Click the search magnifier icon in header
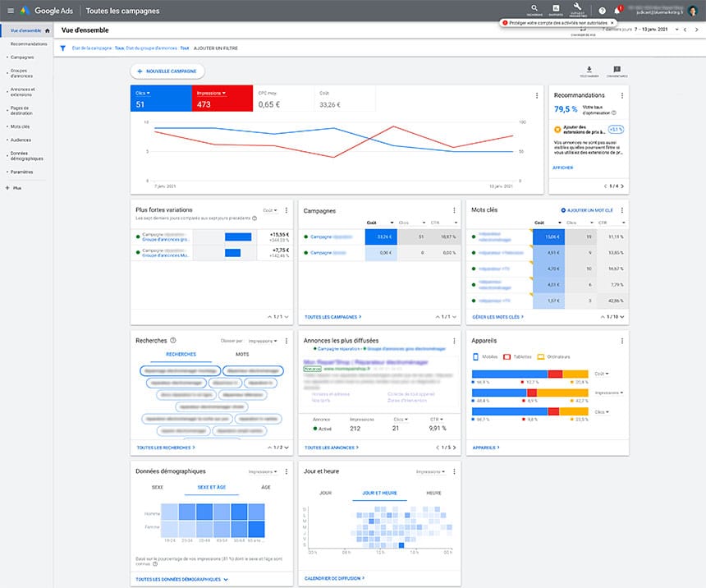 pyautogui.click(x=534, y=9)
